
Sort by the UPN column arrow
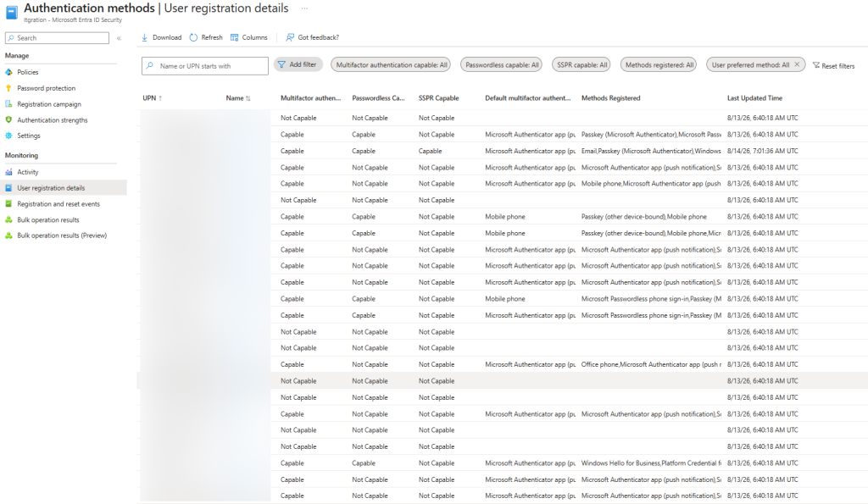[x=160, y=98]
